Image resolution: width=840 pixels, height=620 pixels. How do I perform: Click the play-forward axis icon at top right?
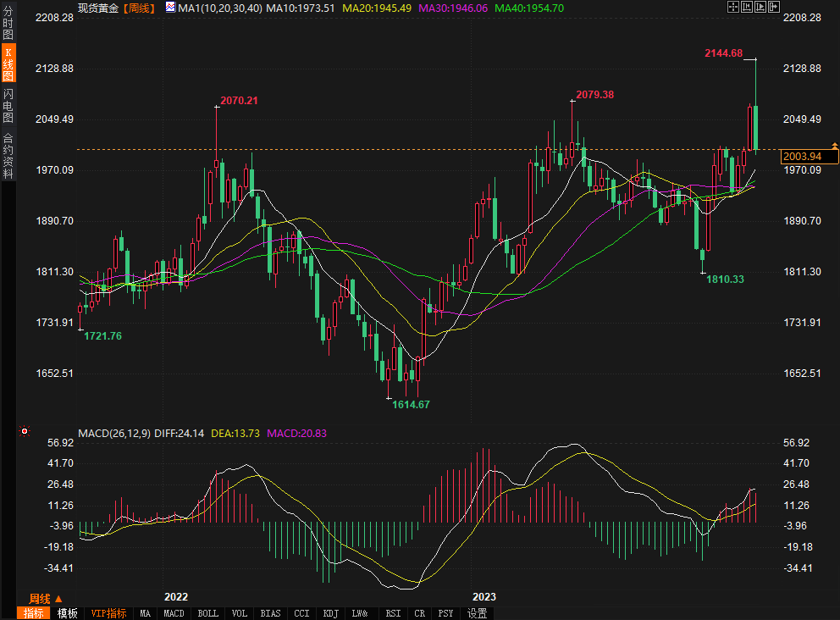click(x=760, y=7)
